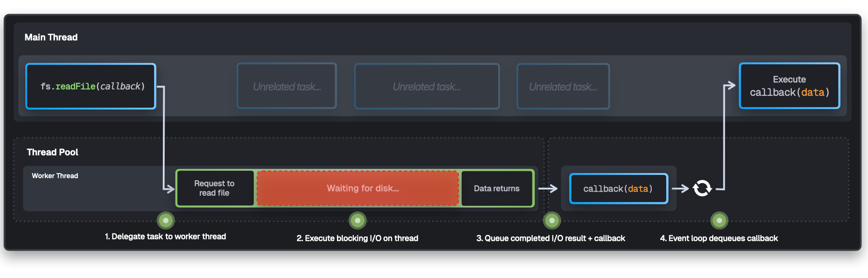Click the red Waiting for disk block
The width and height of the screenshot is (868, 278).
point(358,188)
